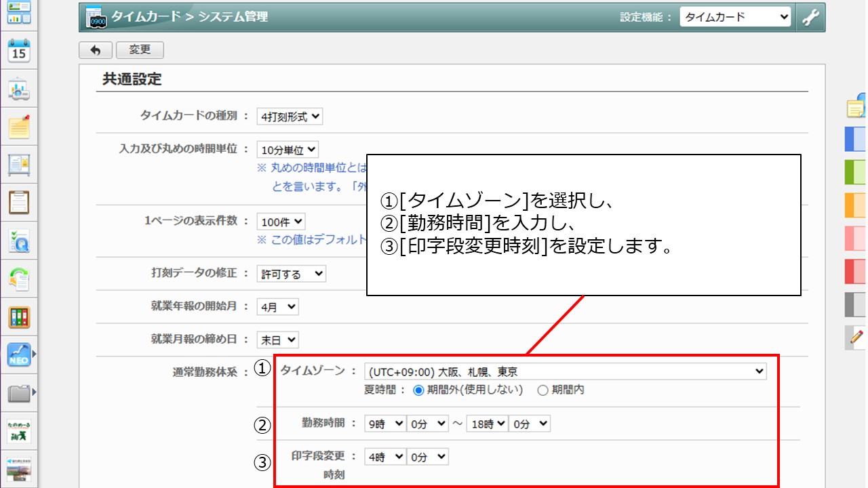Open the calendar icon showing 15
The image size is (868, 488).
(x=19, y=52)
